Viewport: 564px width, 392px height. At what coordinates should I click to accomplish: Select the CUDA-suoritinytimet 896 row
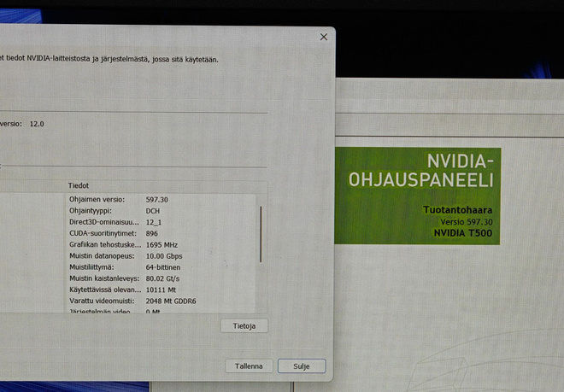coord(161,233)
